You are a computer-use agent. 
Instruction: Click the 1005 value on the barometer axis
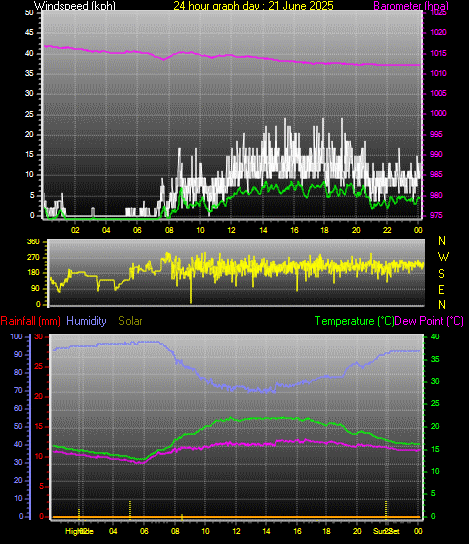(x=438, y=93)
